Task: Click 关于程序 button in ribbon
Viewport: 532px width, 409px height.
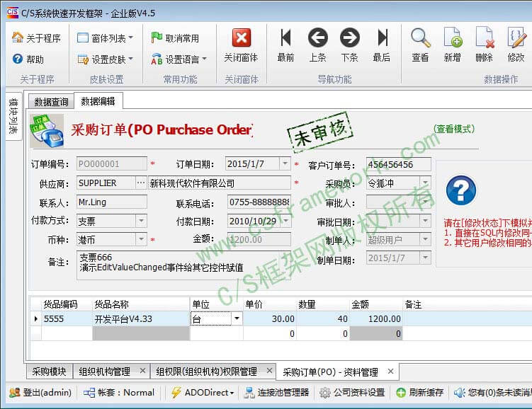Action: (37, 38)
